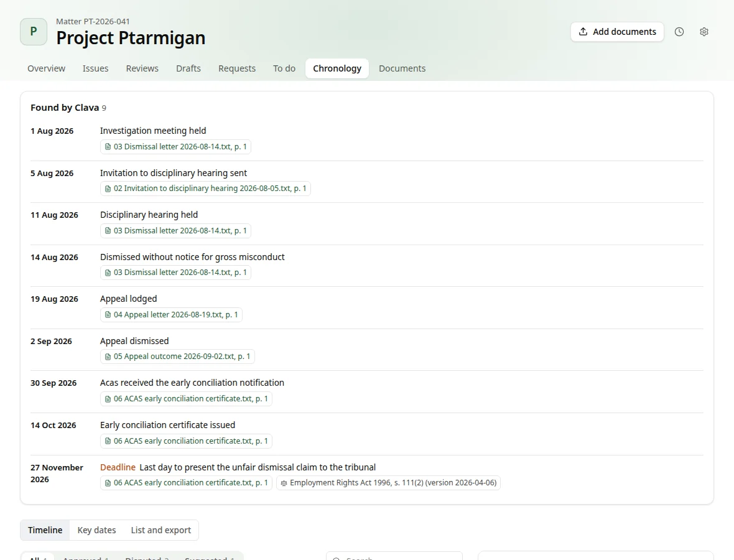Click the 'Disciplinary hearing held' event
The image size is (734, 560).
149,215
